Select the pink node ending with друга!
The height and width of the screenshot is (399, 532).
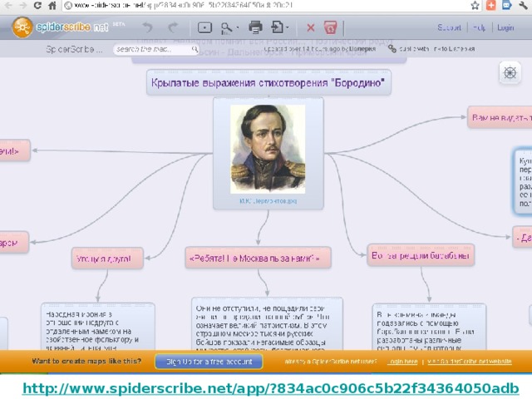(x=107, y=259)
